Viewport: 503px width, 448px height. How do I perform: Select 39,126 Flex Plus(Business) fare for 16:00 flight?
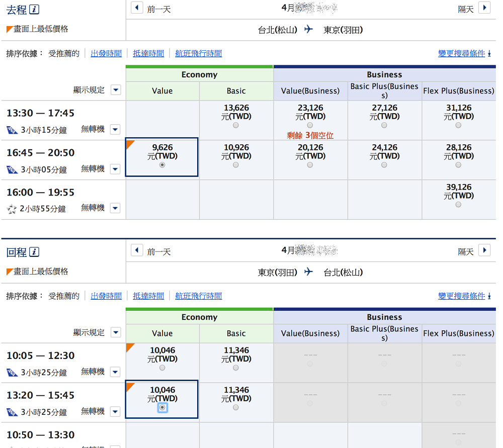(x=458, y=205)
